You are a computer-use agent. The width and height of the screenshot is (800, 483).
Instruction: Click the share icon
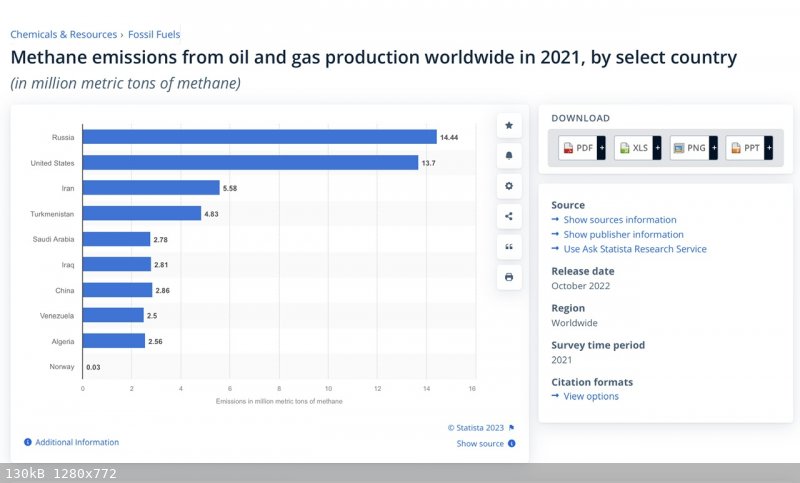[x=509, y=216]
